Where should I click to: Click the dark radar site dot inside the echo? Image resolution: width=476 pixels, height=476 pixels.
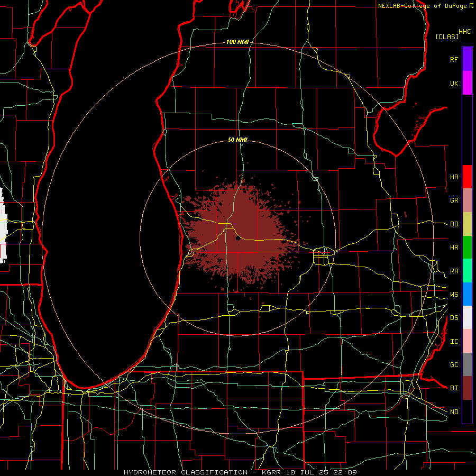tap(238, 239)
